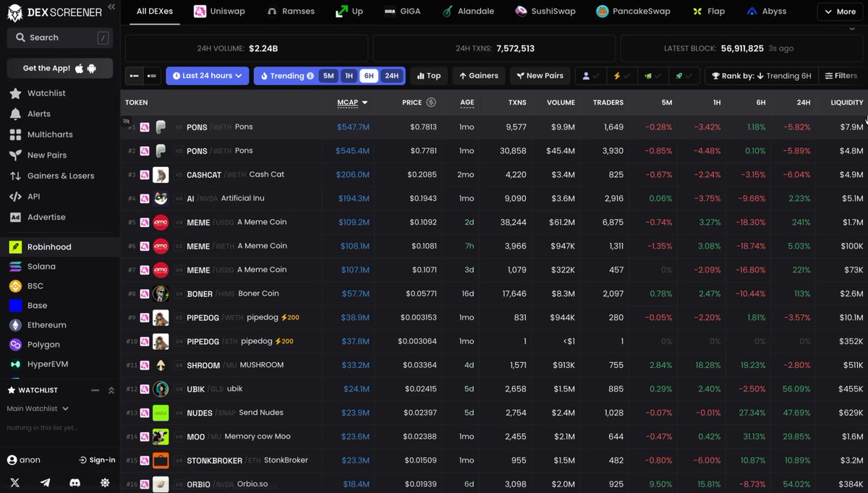This screenshot has height=493, width=868.
Task: Open the X (Twitter) social icon
Action: point(16,482)
